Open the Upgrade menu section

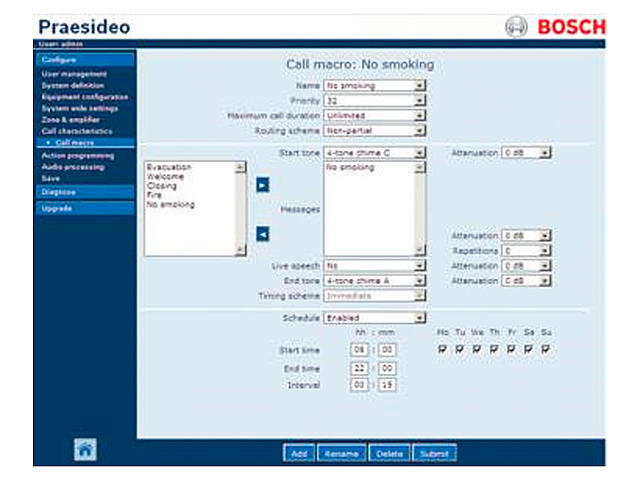tap(85, 208)
